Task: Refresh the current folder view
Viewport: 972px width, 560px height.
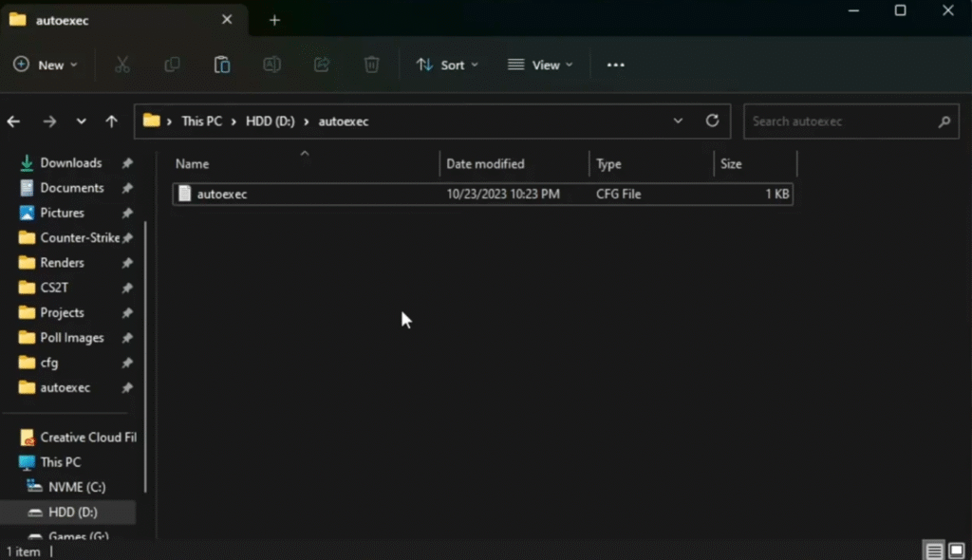Action: (712, 121)
